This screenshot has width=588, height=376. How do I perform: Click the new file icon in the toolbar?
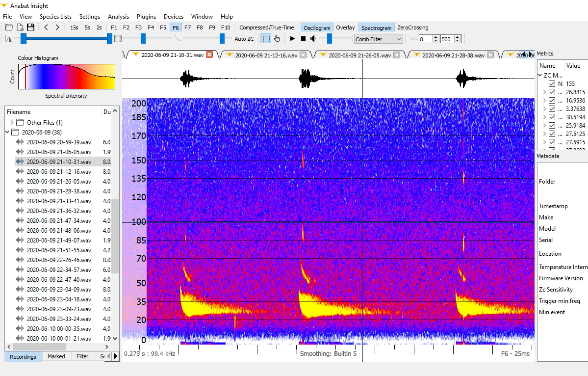20,27
